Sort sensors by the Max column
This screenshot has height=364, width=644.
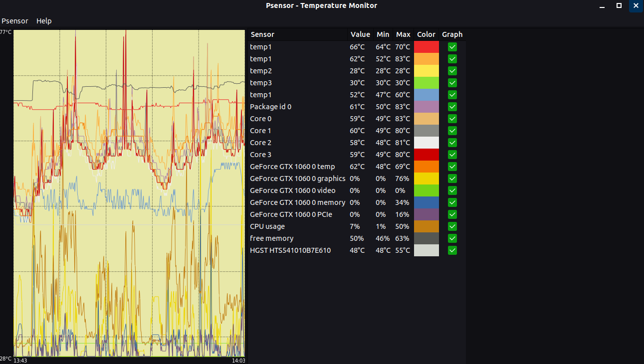coord(403,34)
